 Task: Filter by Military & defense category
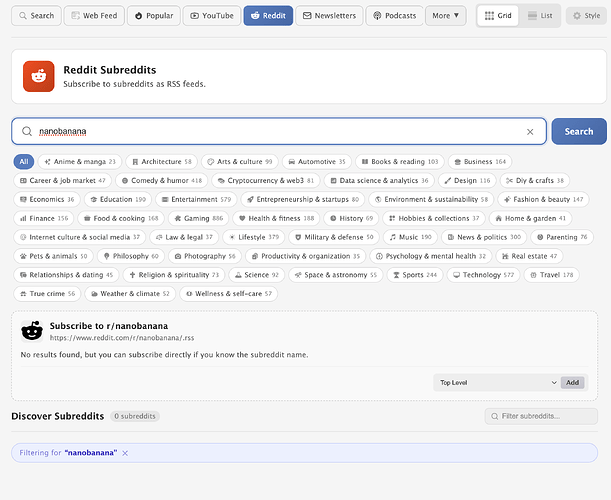(334, 237)
